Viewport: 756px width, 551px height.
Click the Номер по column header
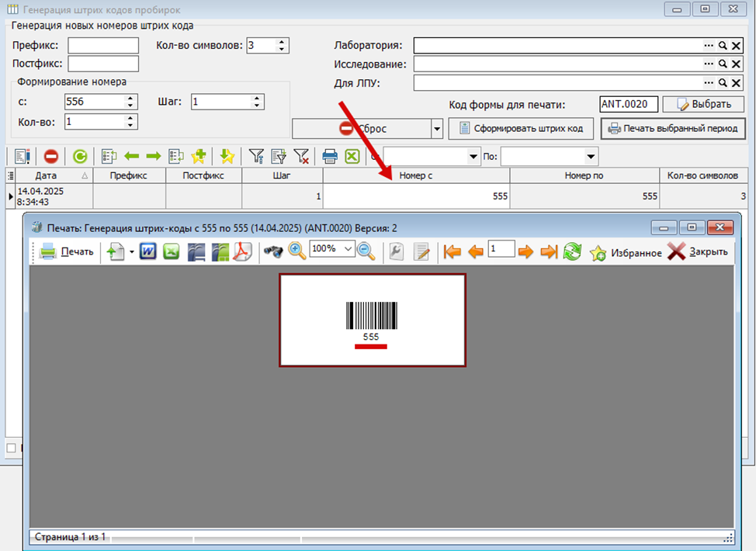(584, 175)
